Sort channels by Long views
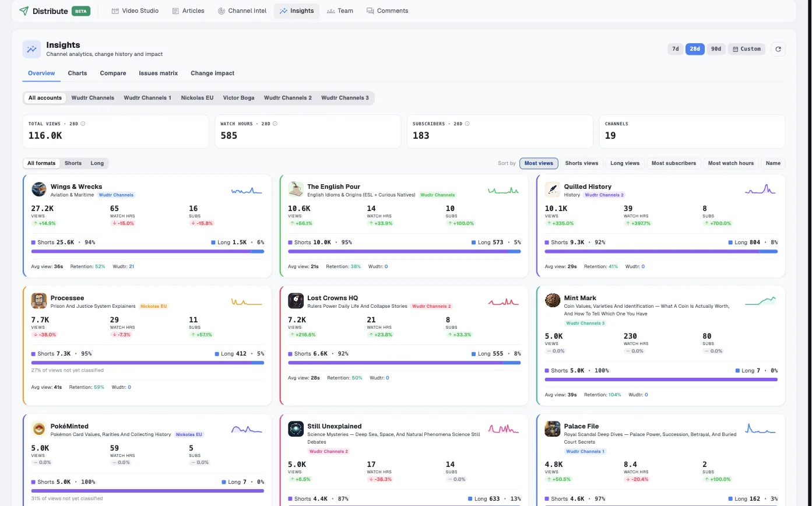Image resolution: width=812 pixels, height=506 pixels. click(x=625, y=163)
